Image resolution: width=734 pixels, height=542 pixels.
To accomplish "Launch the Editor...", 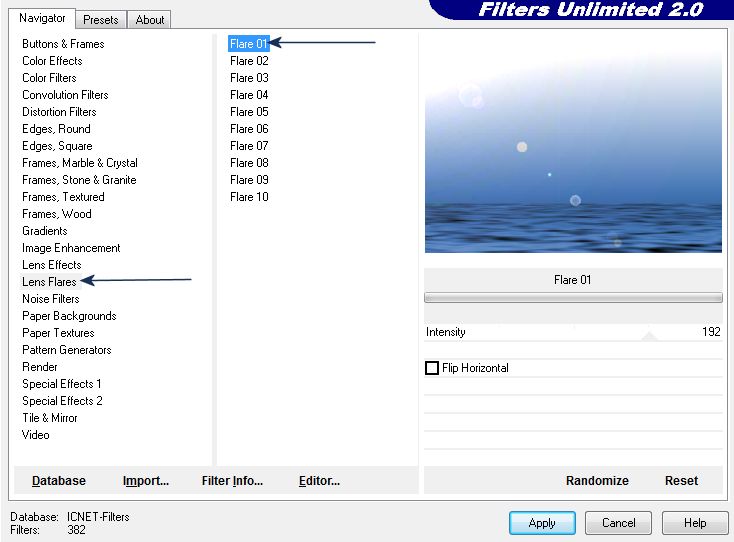I will (319, 481).
